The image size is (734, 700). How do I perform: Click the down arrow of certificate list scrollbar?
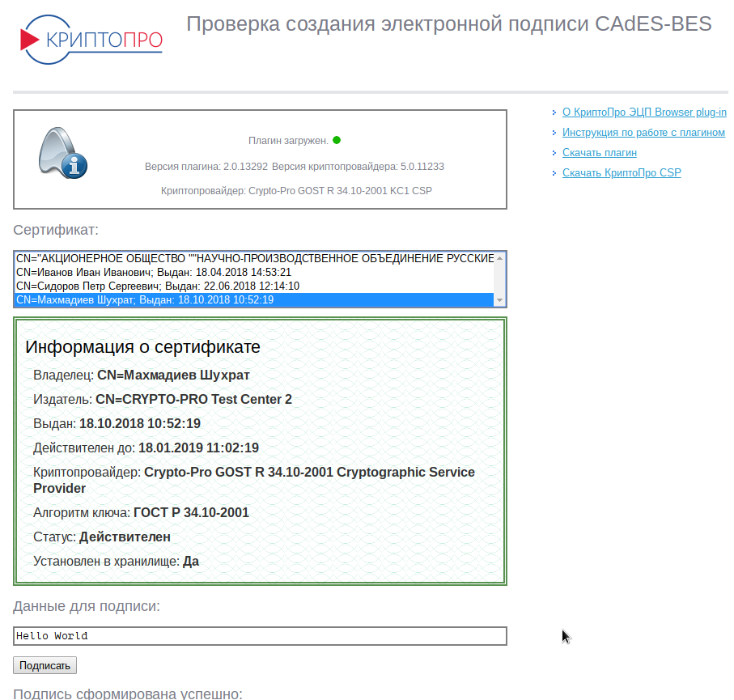coord(500,301)
